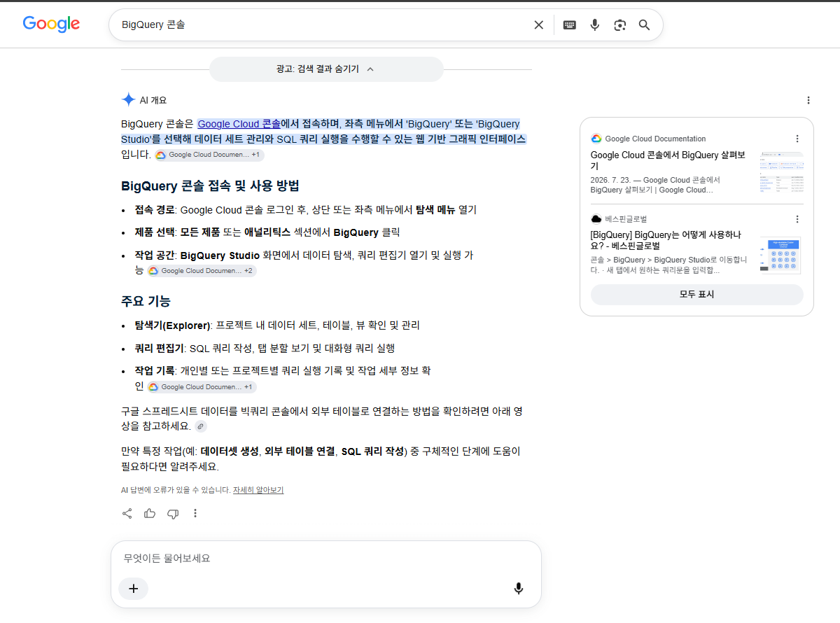Follow the Google Cloud 콘솔 hyperlink
Image resolution: width=840 pixels, height=623 pixels.
(x=239, y=124)
